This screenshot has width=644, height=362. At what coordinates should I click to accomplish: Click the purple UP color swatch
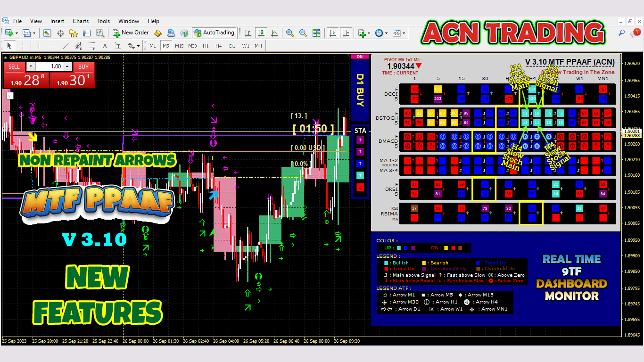[413, 248]
